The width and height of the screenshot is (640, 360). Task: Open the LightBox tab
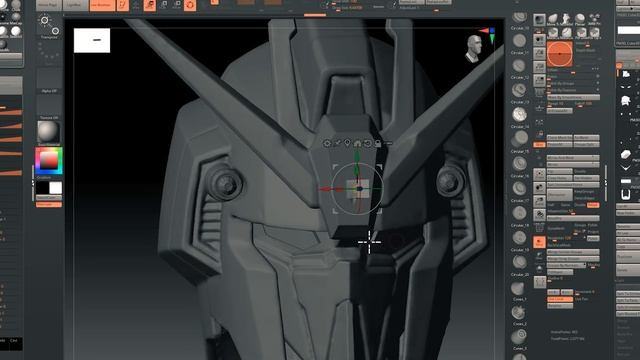pyautogui.click(x=74, y=5)
